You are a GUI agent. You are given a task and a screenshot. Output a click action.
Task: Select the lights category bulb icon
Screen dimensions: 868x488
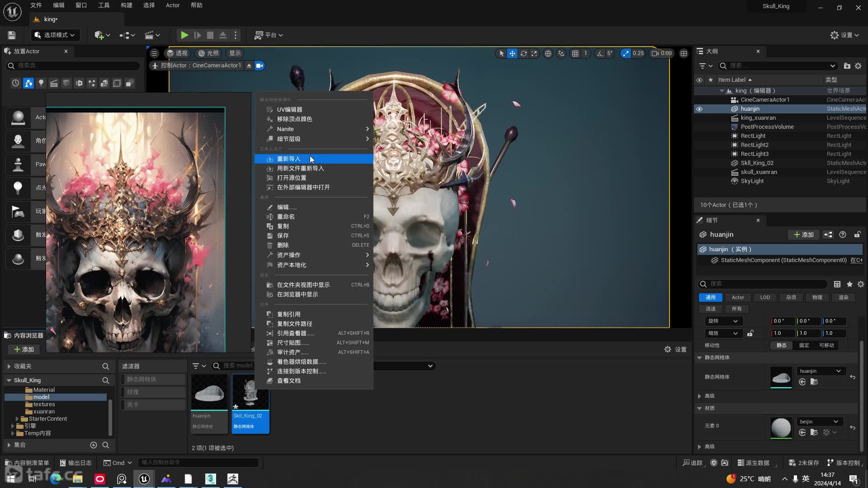[x=41, y=83]
